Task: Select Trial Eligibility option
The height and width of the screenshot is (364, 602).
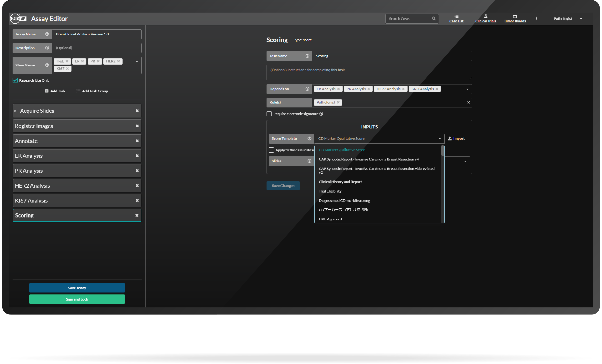Action: point(378,191)
